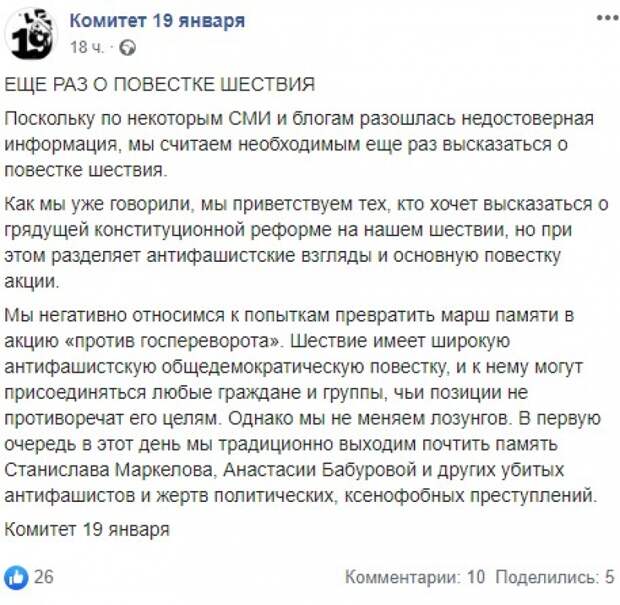Open the Комитет 19 января page name link

coord(157,21)
